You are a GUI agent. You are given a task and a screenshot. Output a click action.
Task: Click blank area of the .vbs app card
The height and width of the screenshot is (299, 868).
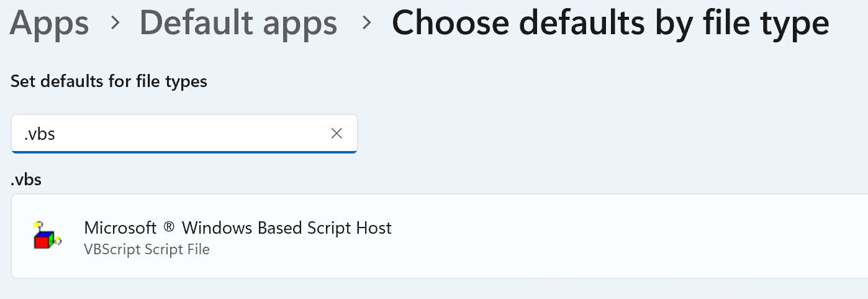[x=621, y=236]
